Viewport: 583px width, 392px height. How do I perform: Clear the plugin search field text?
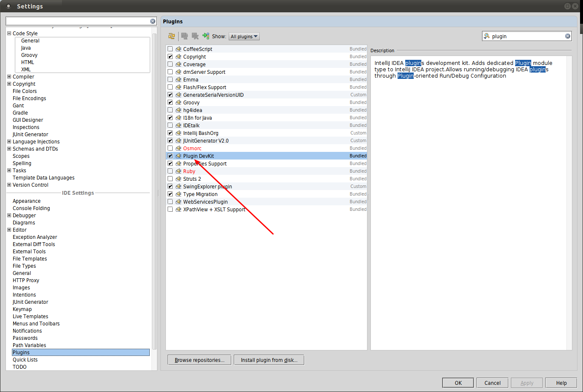pyautogui.click(x=568, y=36)
